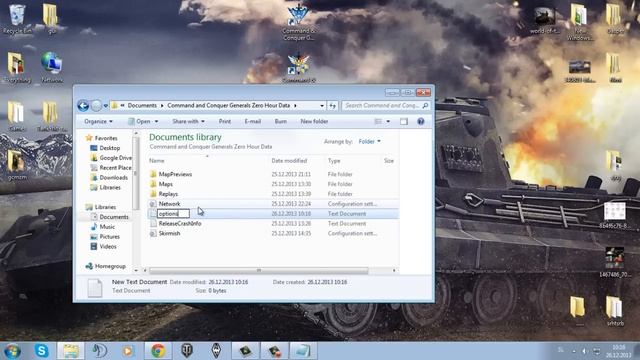The width and height of the screenshot is (640, 360).
Task: Sort by the Type column header
Action: coord(334,161)
